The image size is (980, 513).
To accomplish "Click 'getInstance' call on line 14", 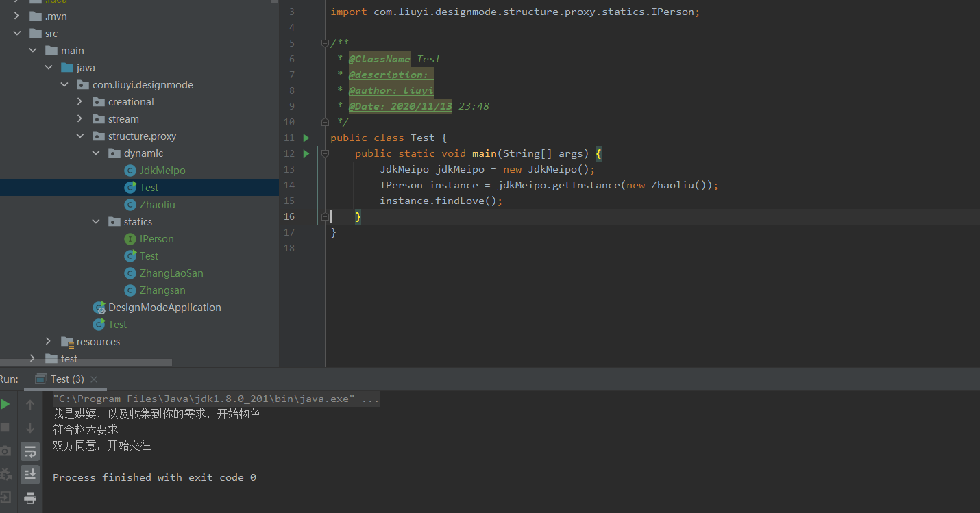I will [x=585, y=185].
